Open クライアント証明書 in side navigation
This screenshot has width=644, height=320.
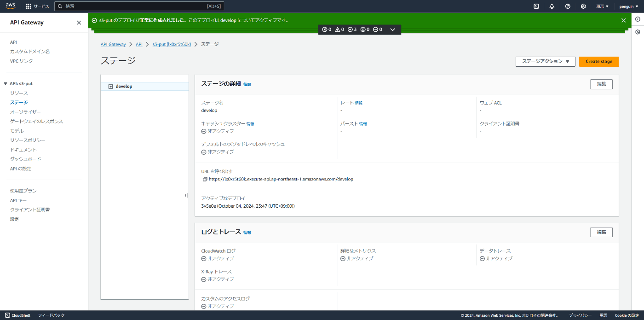[x=30, y=210]
